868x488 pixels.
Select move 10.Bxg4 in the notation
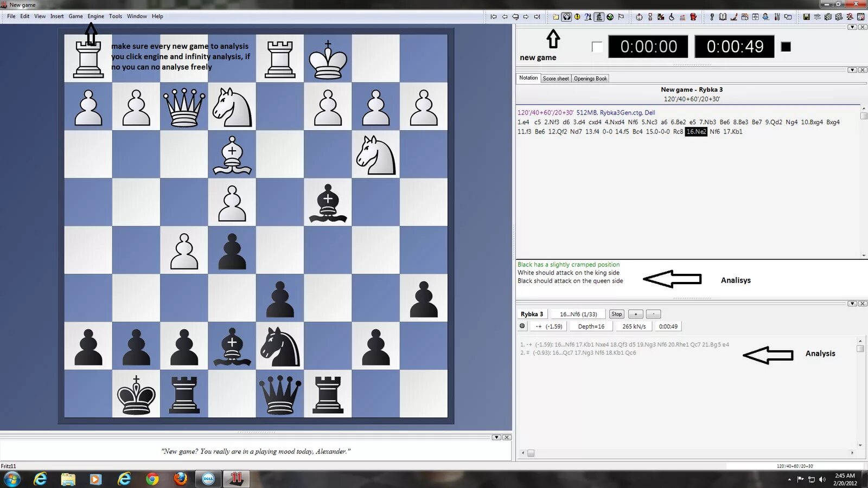812,123
